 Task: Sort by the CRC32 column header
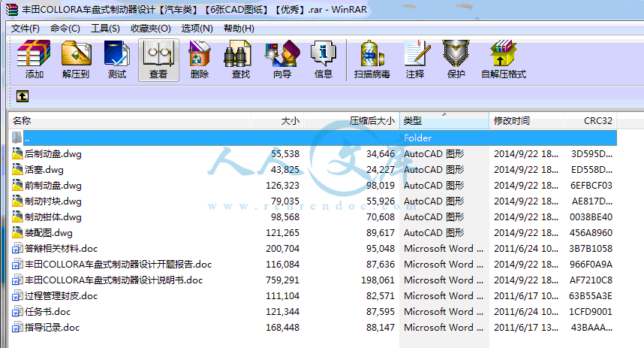(591, 120)
